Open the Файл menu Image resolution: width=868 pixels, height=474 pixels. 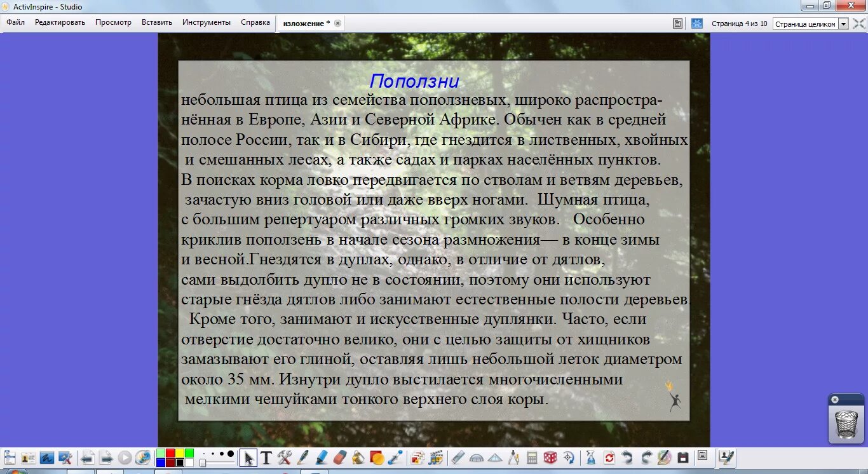(x=16, y=22)
